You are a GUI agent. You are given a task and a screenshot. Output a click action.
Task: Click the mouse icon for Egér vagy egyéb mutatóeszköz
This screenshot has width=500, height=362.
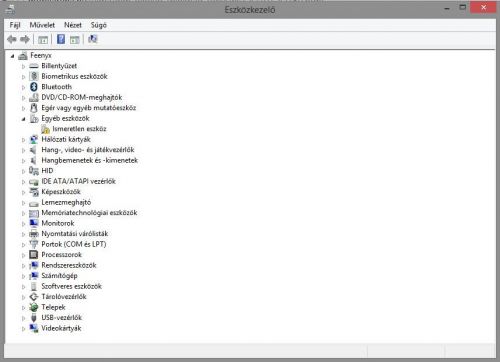point(34,108)
